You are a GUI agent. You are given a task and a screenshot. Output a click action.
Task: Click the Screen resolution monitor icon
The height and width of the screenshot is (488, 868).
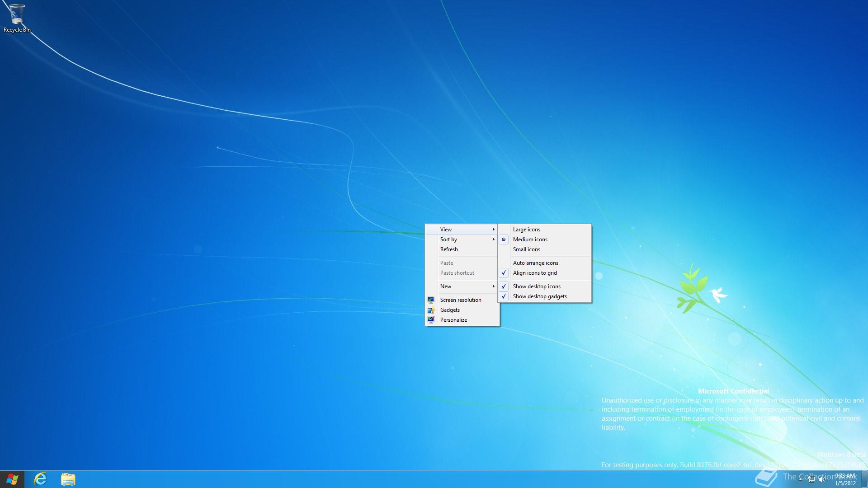click(x=431, y=300)
